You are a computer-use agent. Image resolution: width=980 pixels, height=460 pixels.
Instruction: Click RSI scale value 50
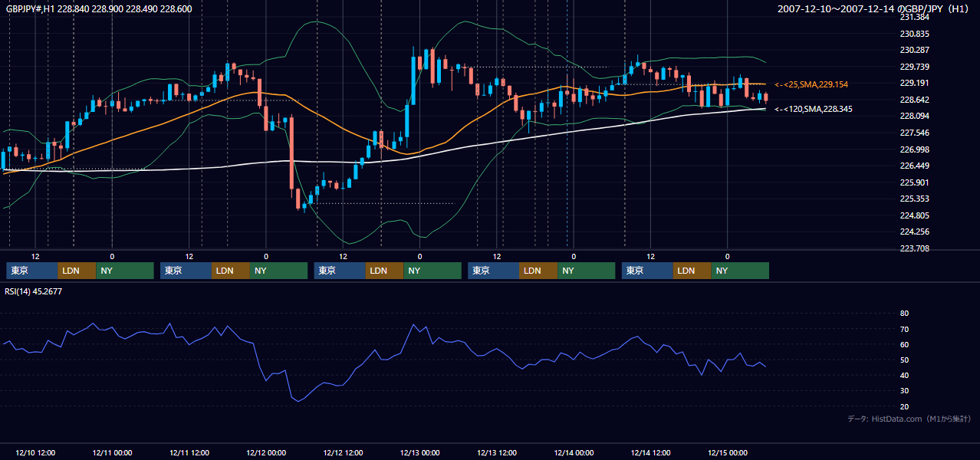click(905, 360)
